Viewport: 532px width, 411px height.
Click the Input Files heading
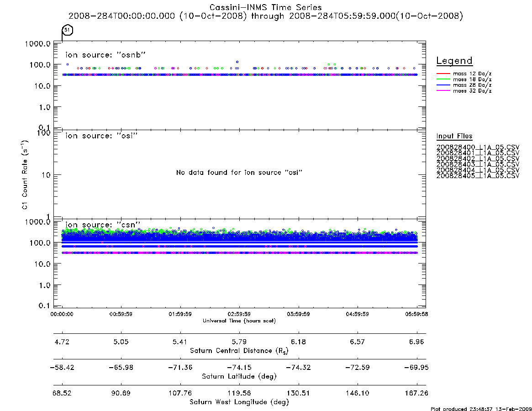point(454,136)
